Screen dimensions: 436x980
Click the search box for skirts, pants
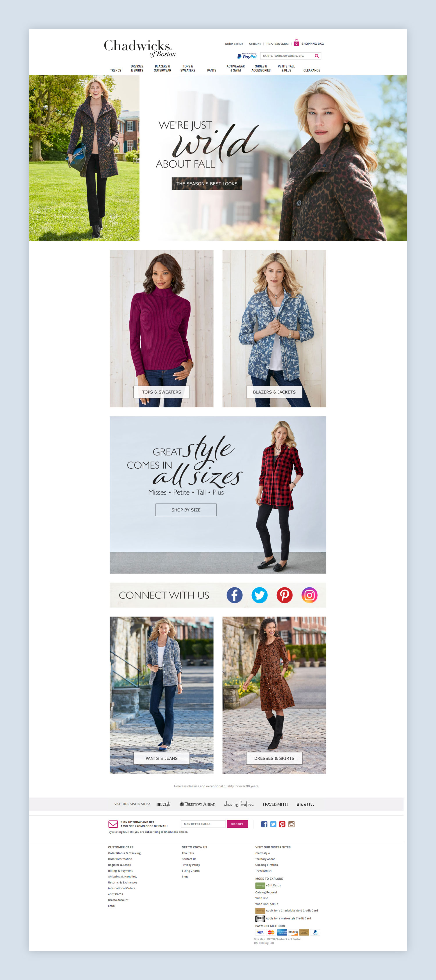[x=287, y=56]
